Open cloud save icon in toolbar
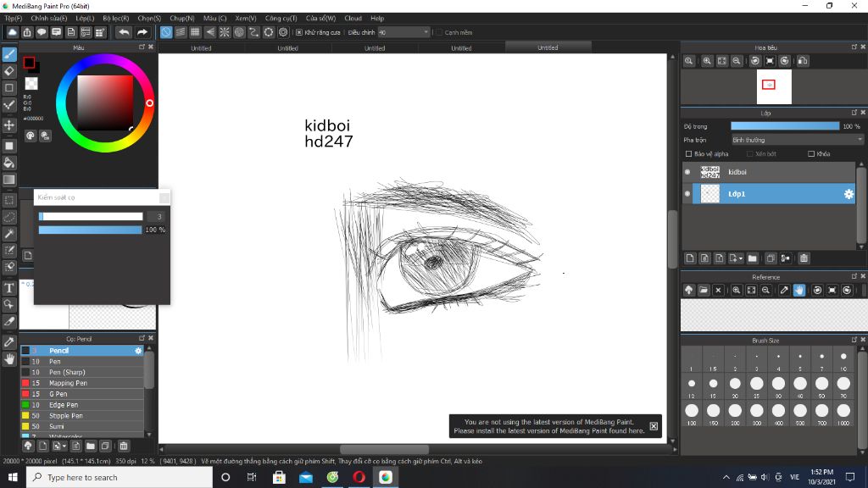The width and height of the screenshot is (868, 488). click(12, 33)
